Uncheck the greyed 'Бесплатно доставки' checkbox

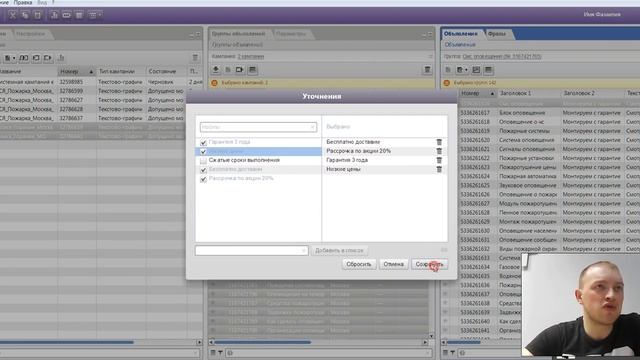click(203, 170)
